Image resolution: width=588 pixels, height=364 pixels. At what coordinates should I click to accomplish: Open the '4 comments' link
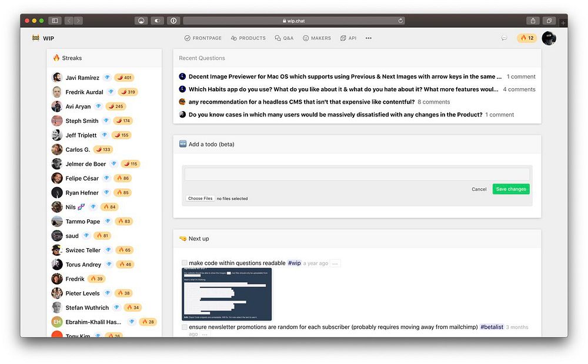tap(519, 89)
